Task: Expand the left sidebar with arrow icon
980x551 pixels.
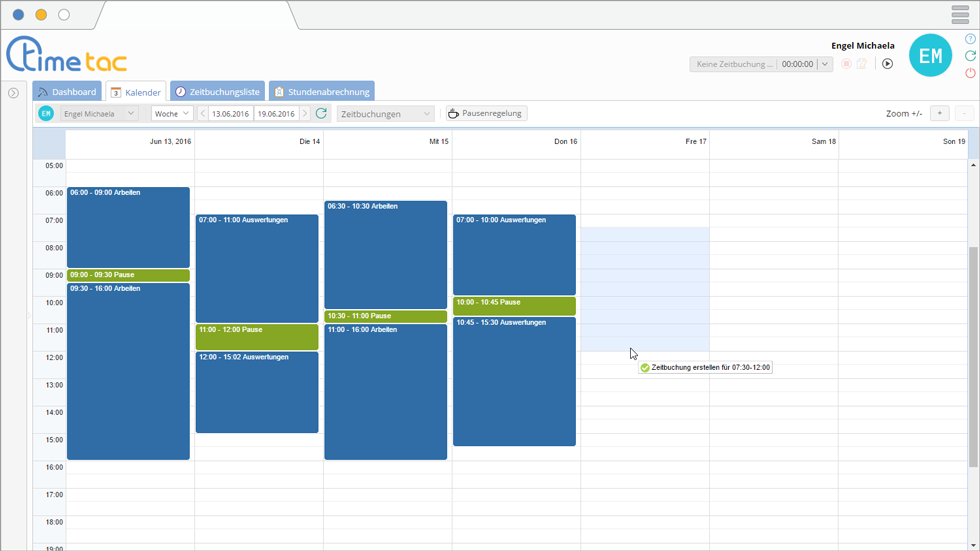Action: [13, 93]
